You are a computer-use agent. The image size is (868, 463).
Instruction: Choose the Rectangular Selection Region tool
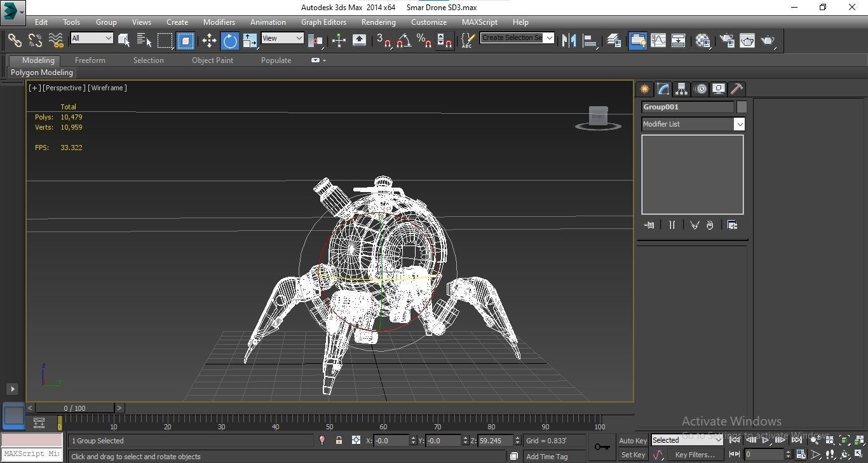165,40
